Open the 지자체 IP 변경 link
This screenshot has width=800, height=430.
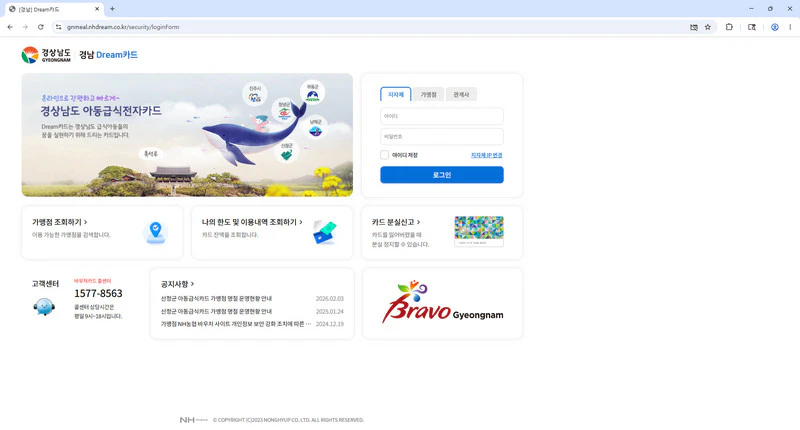pos(486,155)
